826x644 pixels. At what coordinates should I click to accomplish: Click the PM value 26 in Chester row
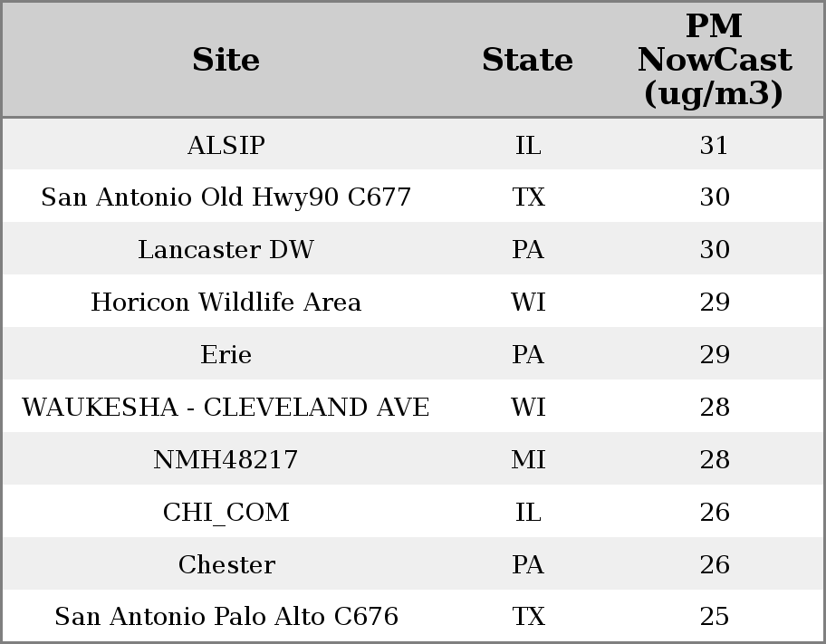714,565
